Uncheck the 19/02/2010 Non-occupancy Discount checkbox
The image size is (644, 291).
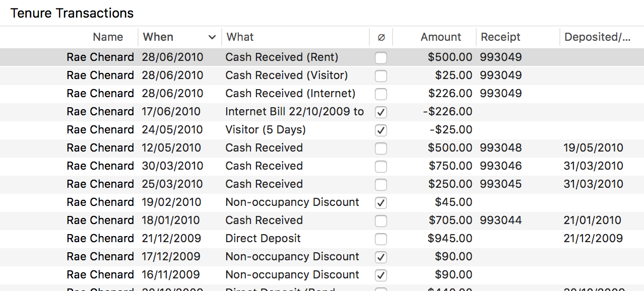click(x=381, y=203)
